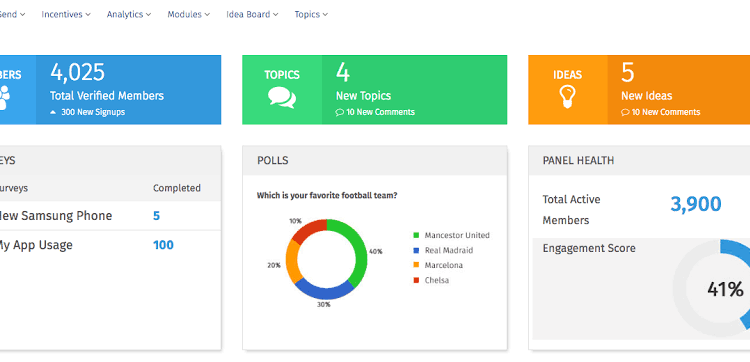The width and height of the screenshot is (750, 362).
Task: Click the poll question about favorite football team
Action: (327, 196)
